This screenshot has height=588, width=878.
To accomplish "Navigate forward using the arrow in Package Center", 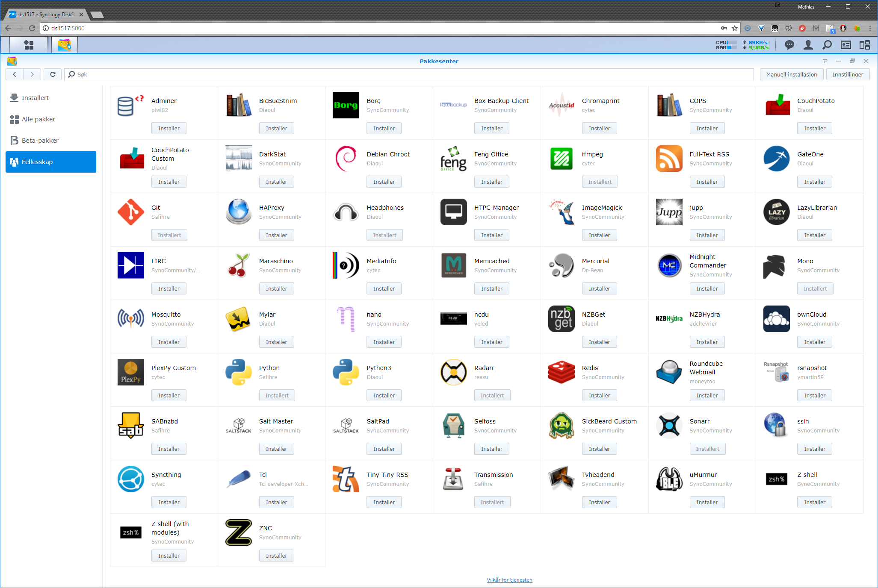I will 32,74.
